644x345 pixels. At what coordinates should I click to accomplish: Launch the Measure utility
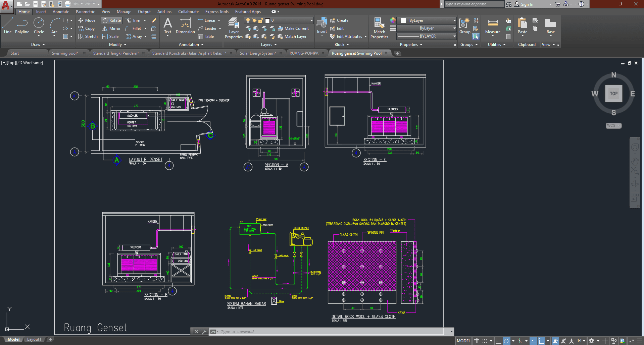pyautogui.click(x=493, y=26)
